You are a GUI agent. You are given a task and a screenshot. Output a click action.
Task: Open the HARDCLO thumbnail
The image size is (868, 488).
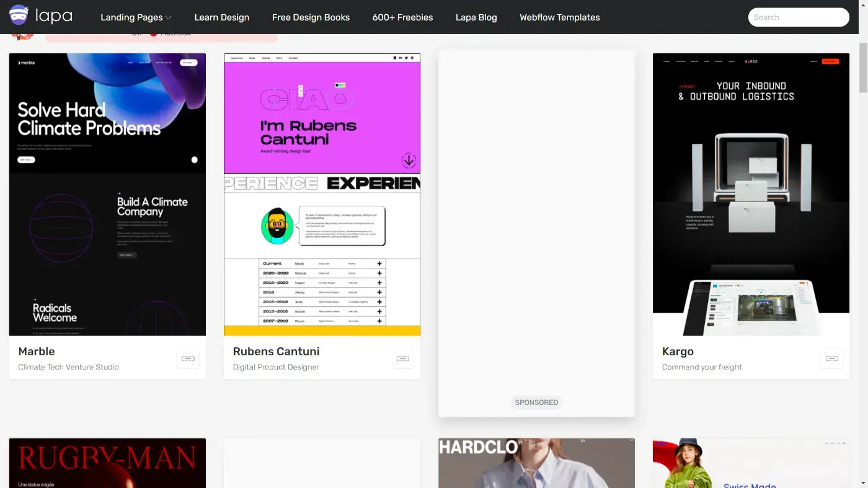(x=536, y=463)
